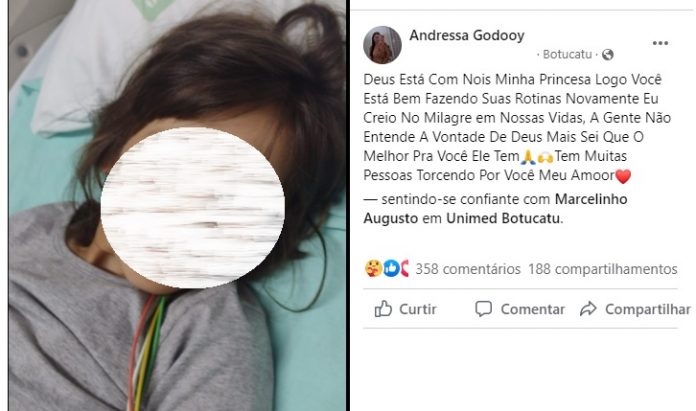Open Marcelinho Augusto's tagged profile
Image resolution: width=696 pixels, height=411 pixels.
click(x=495, y=209)
